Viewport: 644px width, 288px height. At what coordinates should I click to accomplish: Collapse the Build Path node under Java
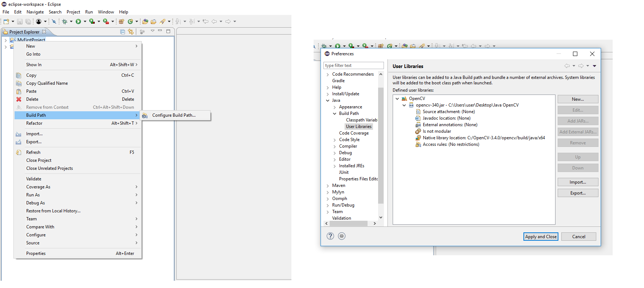(x=334, y=113)
